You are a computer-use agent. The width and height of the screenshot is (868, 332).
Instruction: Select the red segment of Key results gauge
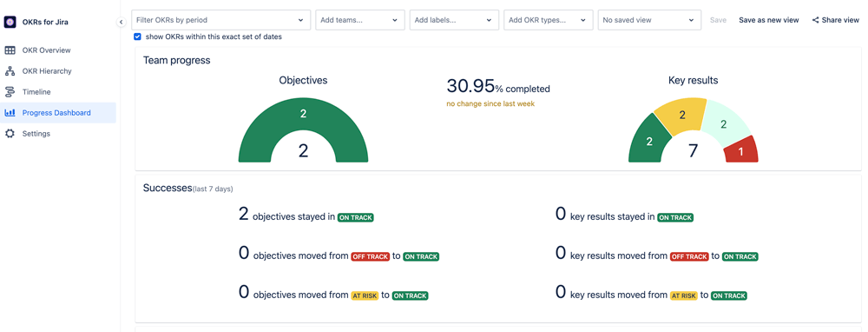(742, 151)
